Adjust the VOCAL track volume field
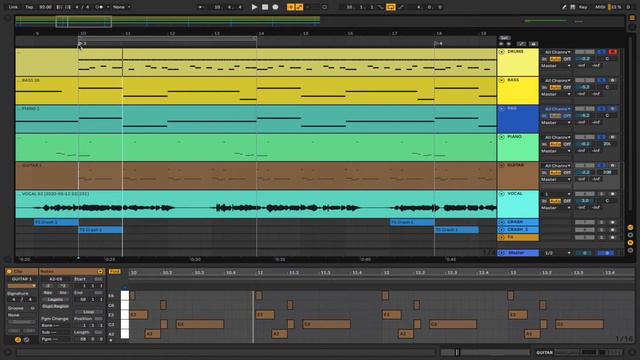Screen dimensions: 640x360 pos(585,201)
